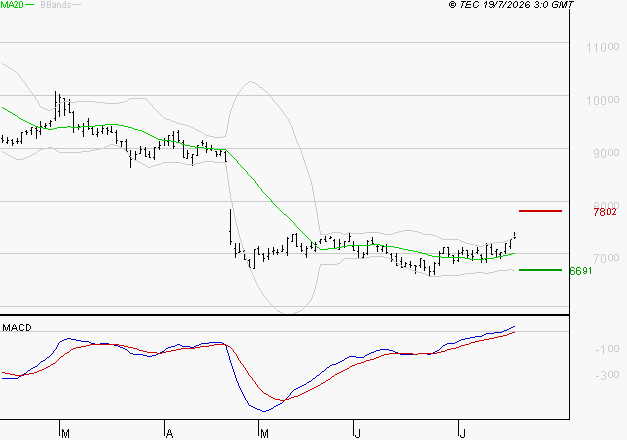
Task: Click the 7000 price axis label
Action: tap(606, 258)
